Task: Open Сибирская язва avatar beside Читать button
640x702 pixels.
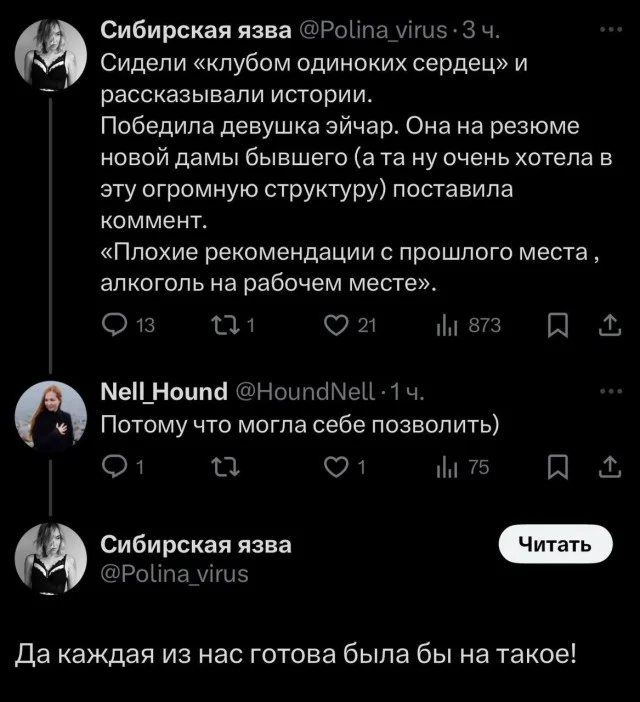Action: [48, 558]
